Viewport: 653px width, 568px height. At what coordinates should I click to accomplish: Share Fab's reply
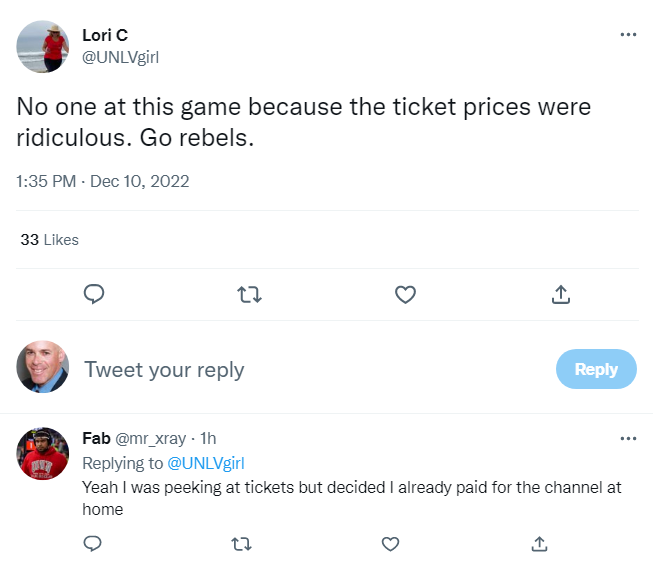pyautogui.click(x=539, y=543)
